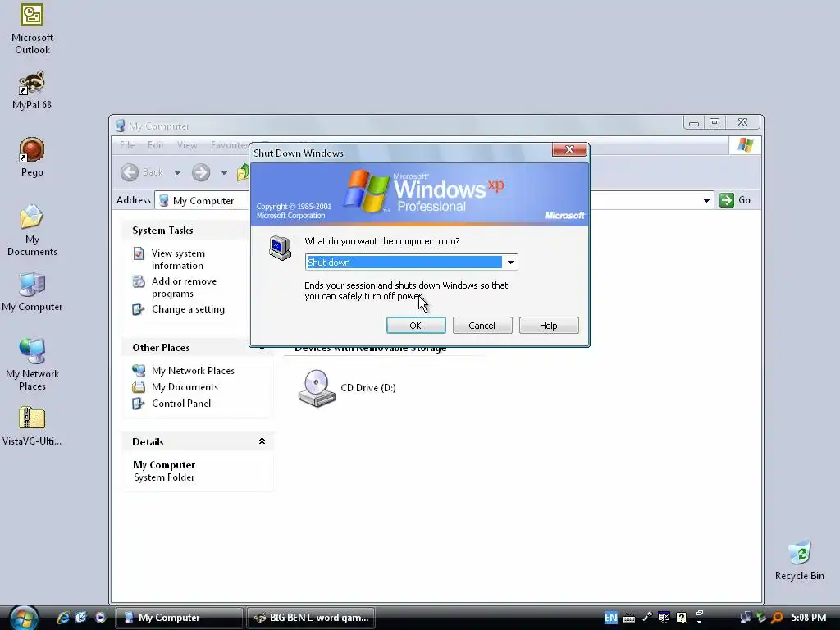The width and height of the screenshot is (840, 630).
Task: Open Control Panel in Other Places
Action: click(x=181, y=404)
